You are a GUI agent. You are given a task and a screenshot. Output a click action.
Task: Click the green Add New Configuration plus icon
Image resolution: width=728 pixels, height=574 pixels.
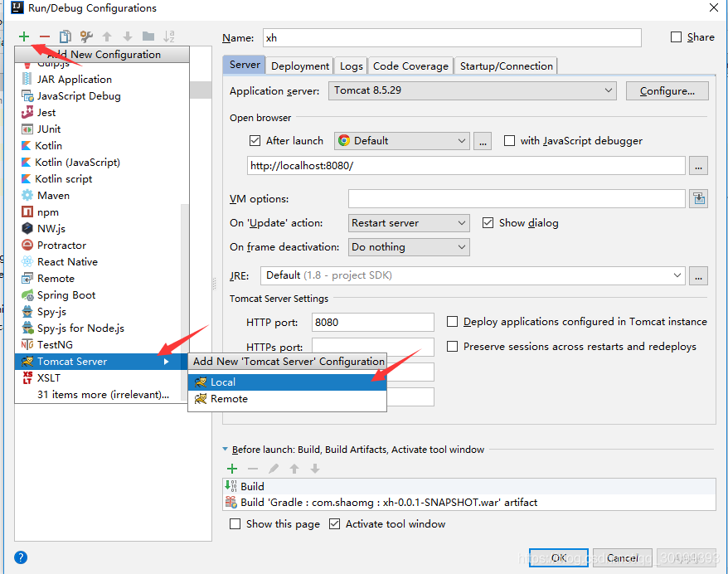24,36
